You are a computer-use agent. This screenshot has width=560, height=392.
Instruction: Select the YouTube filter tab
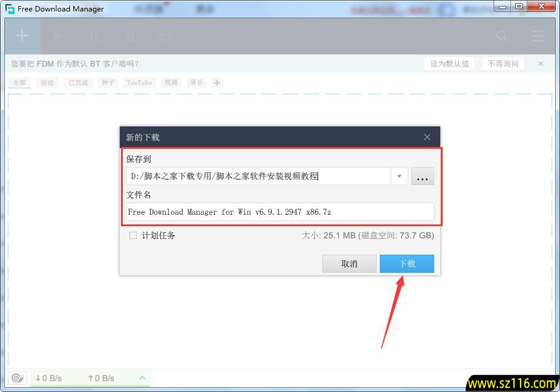pyautogui.click(x=139, y=83)
